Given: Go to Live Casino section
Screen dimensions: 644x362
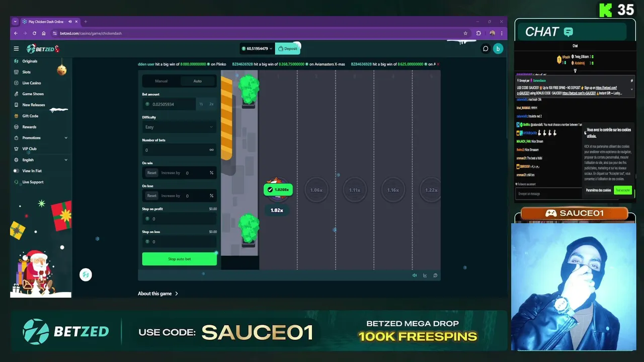Looking at the screenshot, I should [x=31, y=83].
